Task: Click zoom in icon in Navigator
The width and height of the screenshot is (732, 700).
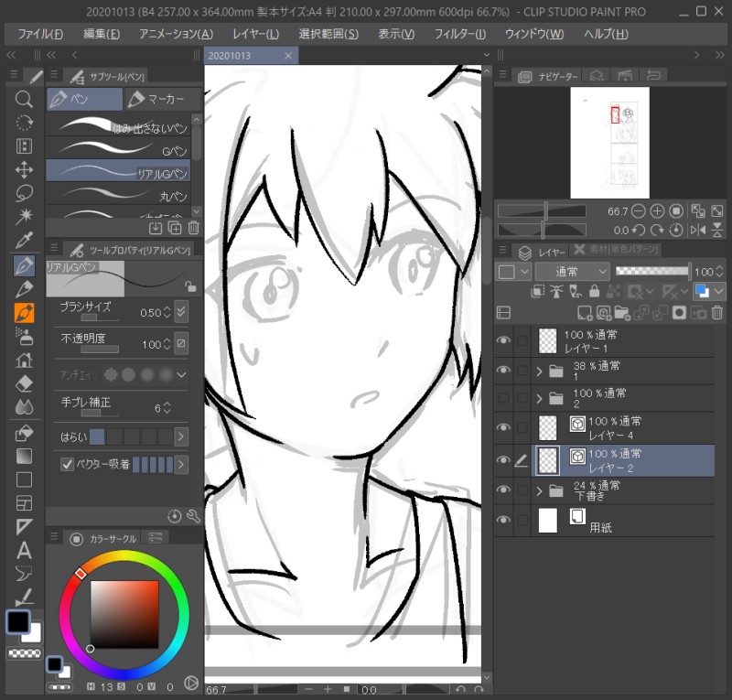Action: (x=657, y=211)
